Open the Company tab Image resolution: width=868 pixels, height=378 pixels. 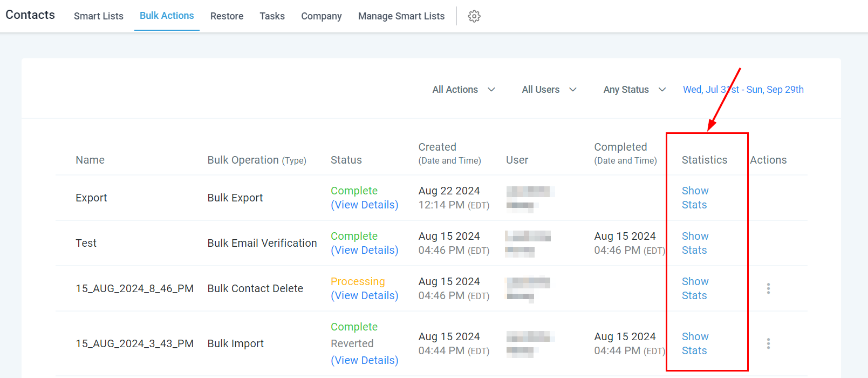[322, 16]
